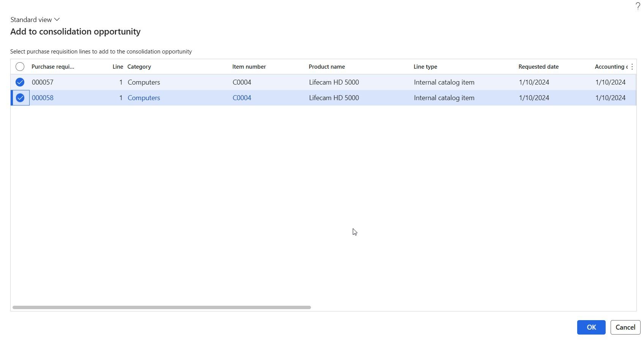Sort by Category column header
This screenshot has width=644, height=341.
[x=139, y=67]
